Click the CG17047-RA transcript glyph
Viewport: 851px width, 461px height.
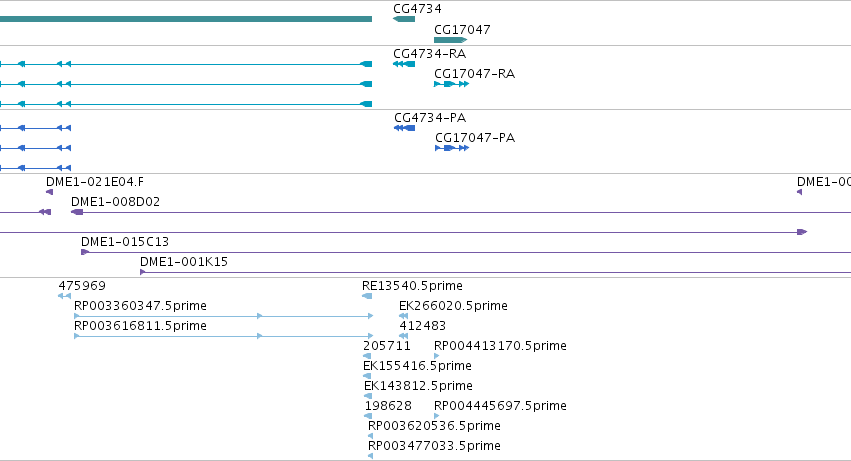tap(452, 84)
